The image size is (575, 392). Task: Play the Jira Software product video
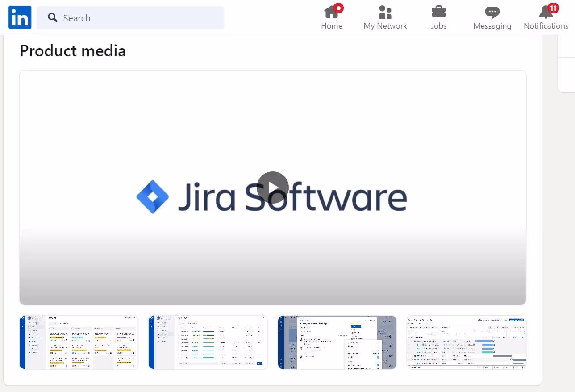273,188
